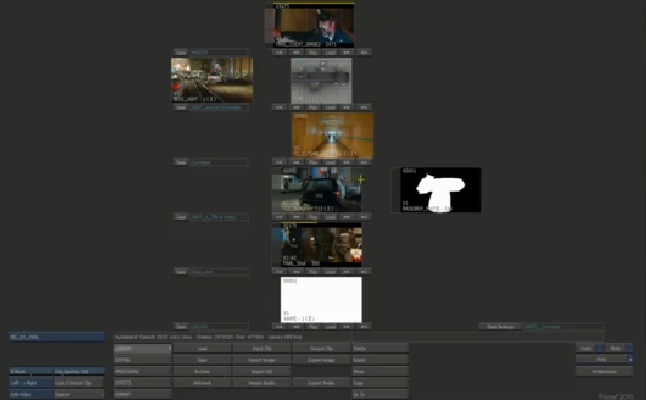Click Load under the orange corridor clip
The height and width of the screenshot is (400, 646).
[x=330, y=162]
